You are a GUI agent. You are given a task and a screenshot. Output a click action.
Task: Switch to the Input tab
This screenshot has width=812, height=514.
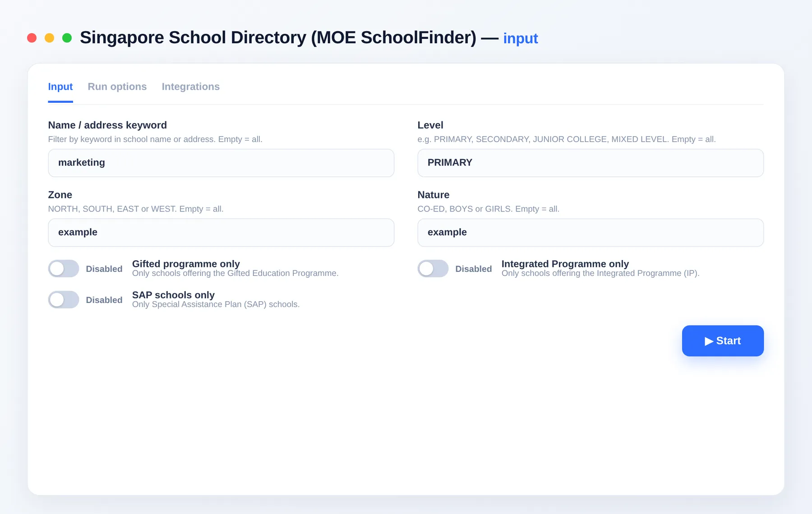tap(60, 87)
